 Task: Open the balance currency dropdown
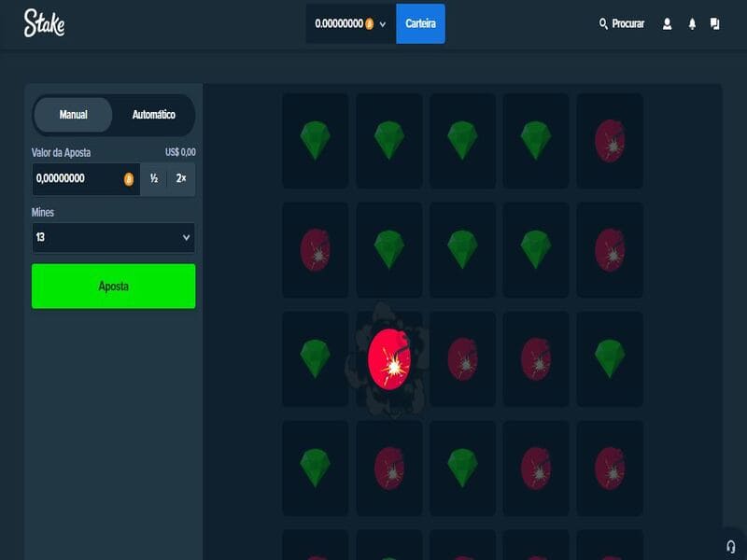[x=351, y=24]
